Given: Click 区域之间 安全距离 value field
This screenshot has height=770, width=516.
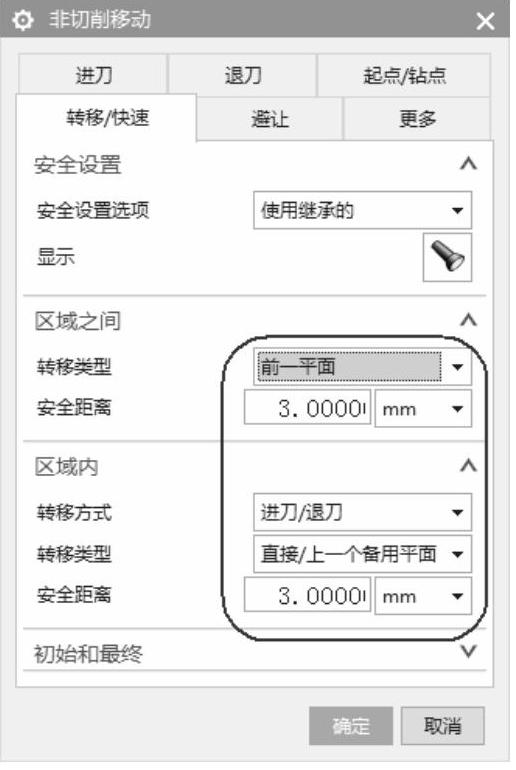Looking at the screenshot, I should pos(307,408).
